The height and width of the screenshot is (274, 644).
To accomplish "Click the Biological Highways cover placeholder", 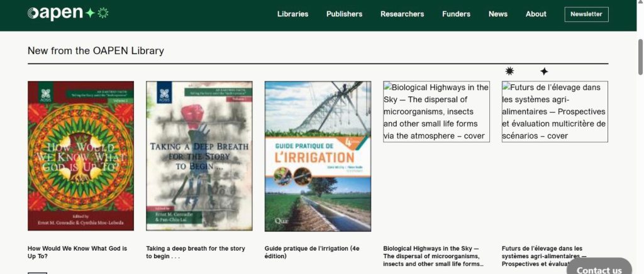I will coord(436,111).
